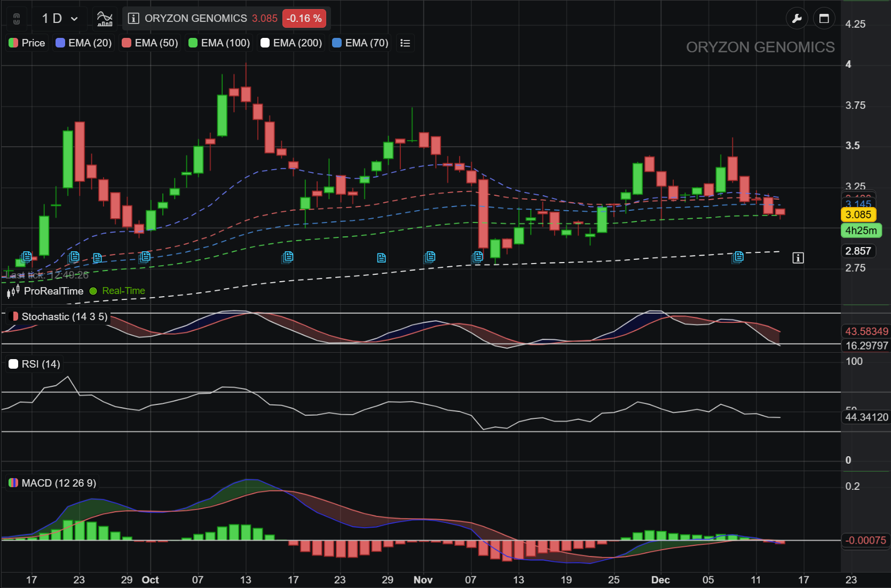Click the -0.16 % change badge
The width and height of the screenshot is (891, 588).
pos(304,19)
